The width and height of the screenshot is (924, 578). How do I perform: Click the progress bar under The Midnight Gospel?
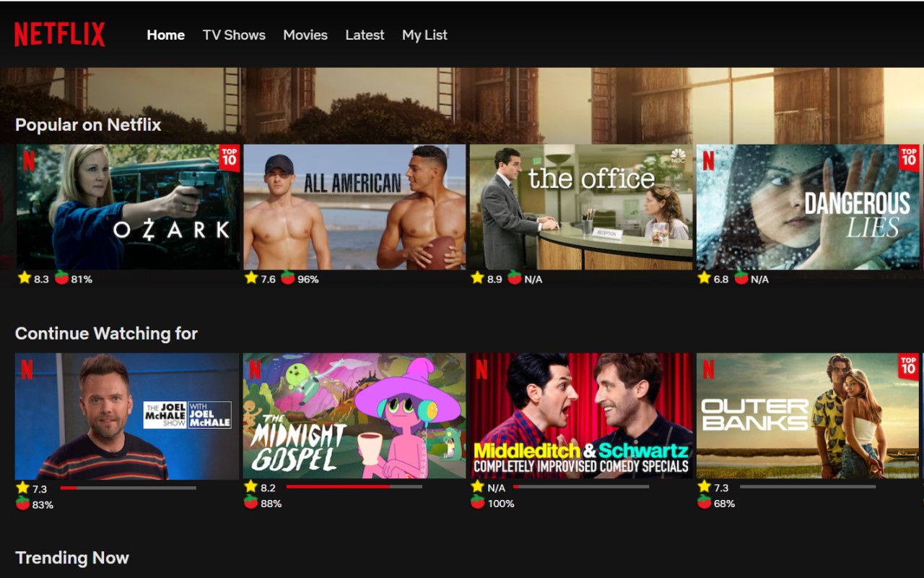click(354, 487)
